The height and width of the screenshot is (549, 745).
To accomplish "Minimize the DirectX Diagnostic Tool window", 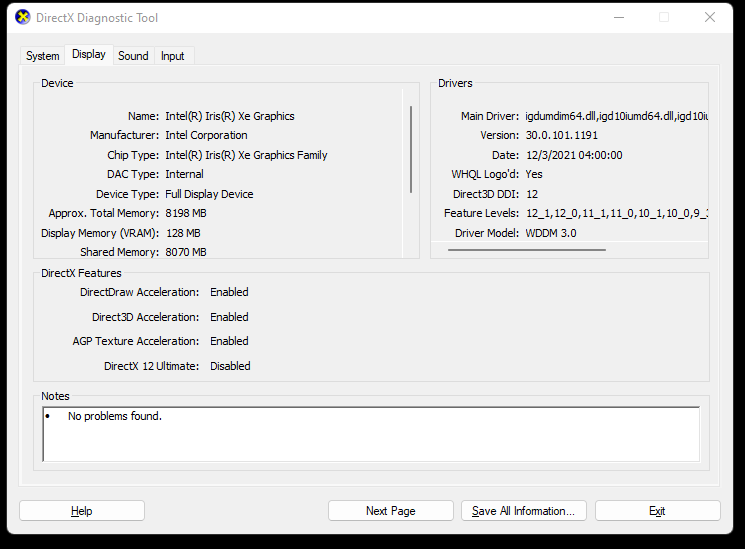I will (619, 18).
